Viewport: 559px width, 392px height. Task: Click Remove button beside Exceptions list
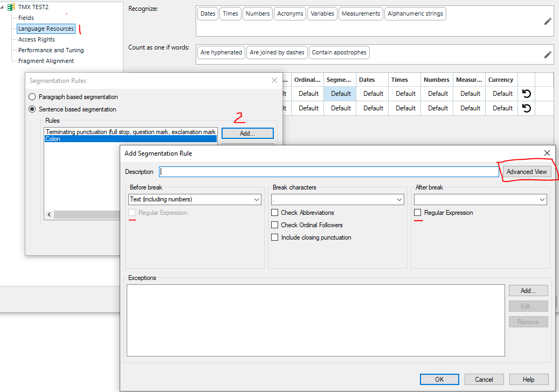pos(528,322)
